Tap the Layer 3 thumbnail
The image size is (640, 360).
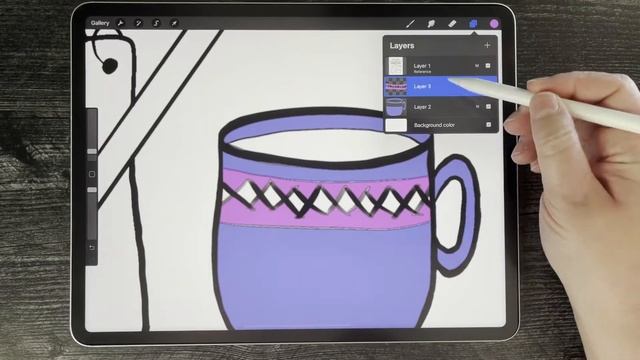pyautogui.click(x=396, y=87)
